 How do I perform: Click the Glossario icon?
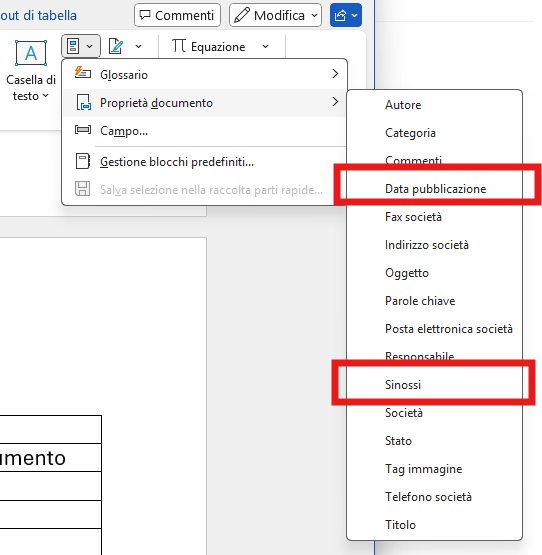coord(82,73)
